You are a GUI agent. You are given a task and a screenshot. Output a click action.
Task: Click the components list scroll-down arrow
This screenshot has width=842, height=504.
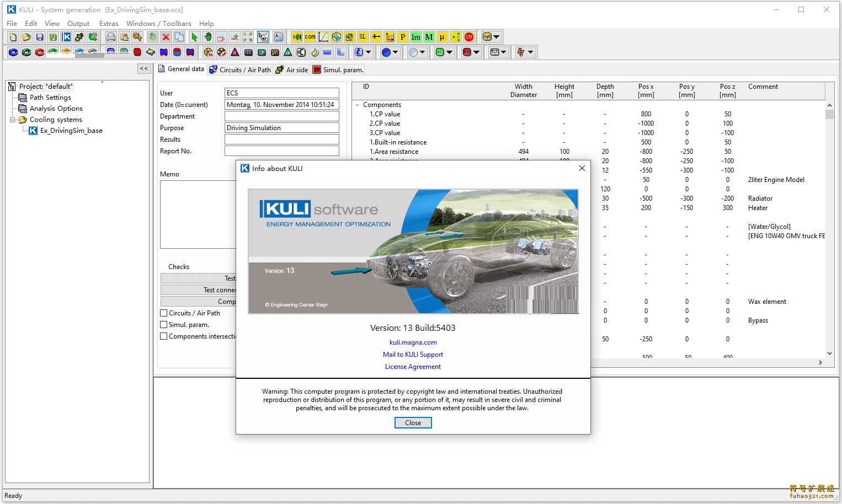coord(829,353)
